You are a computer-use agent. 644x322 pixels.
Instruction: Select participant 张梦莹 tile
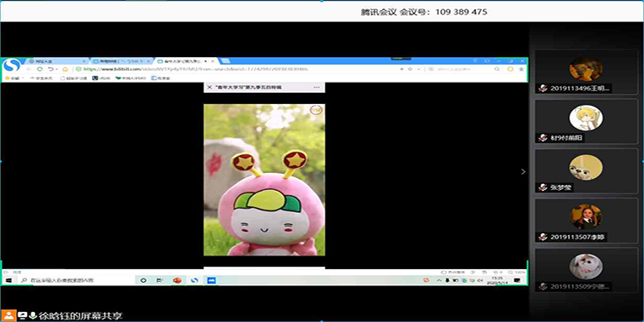pos(586,171)
